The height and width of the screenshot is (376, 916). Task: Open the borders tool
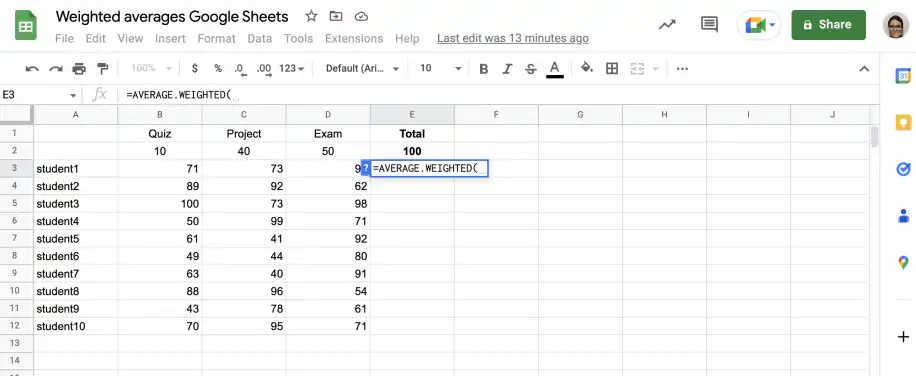click(612, 69)
